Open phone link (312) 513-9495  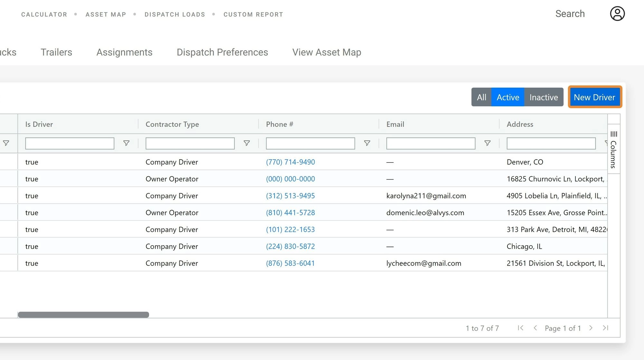[290, 196]
